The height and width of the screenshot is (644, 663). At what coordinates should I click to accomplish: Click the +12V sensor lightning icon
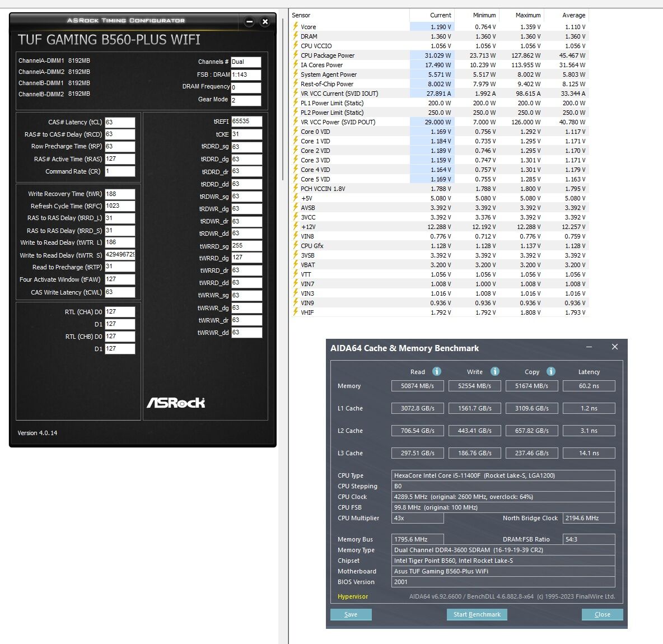296,226
